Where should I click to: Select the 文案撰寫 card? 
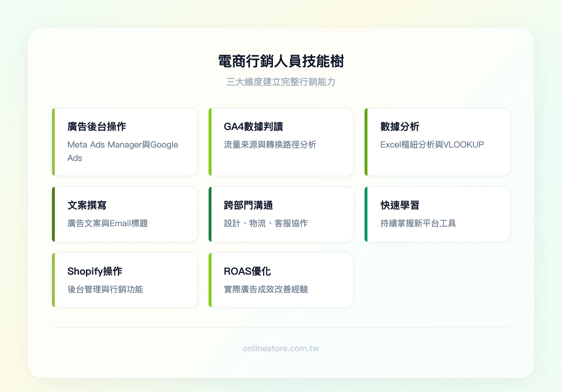coord(125,214)
